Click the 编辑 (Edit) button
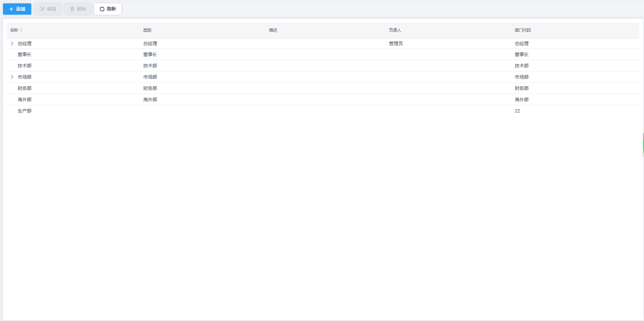Screen dimensions: 644x321 [48, 9]
